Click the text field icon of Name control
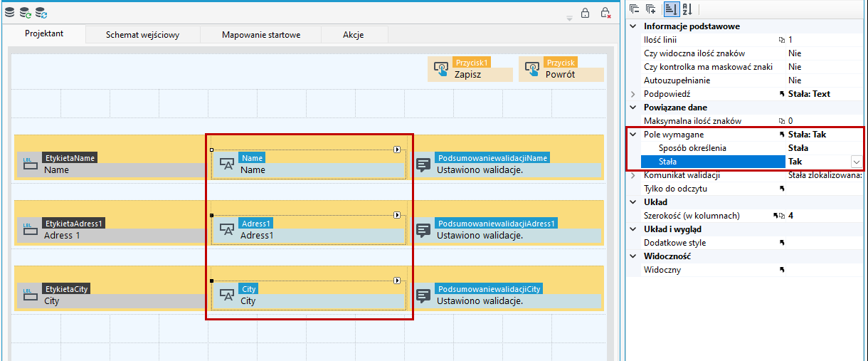The width and height of the screenshot is (868, 361). tap(227, 164)
